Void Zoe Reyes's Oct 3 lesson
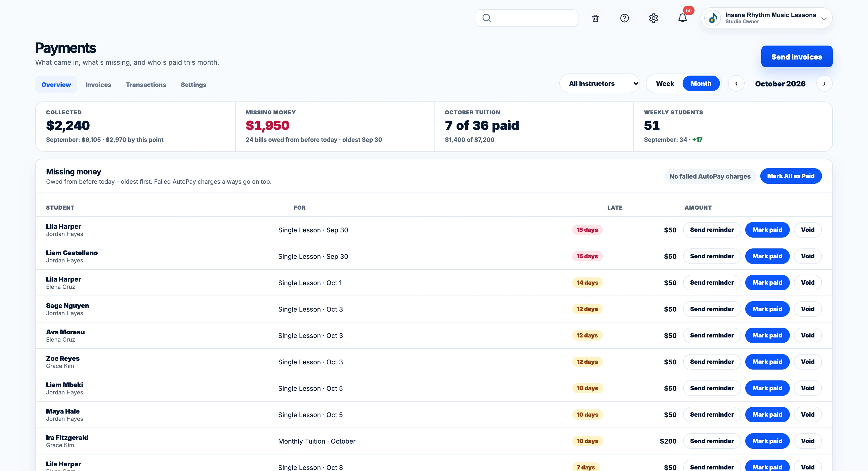 pos(807,362)
